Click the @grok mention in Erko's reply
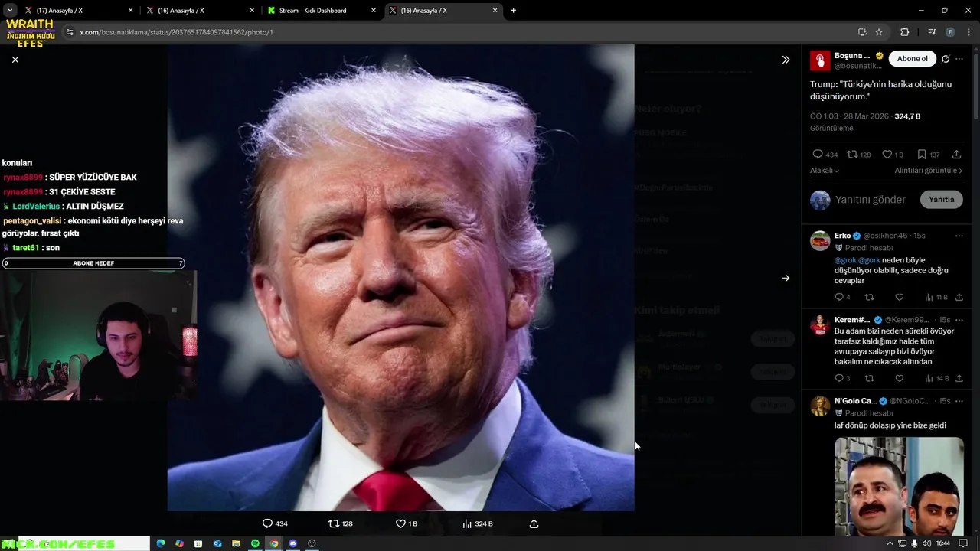980x551 pixels. (845, 260)
